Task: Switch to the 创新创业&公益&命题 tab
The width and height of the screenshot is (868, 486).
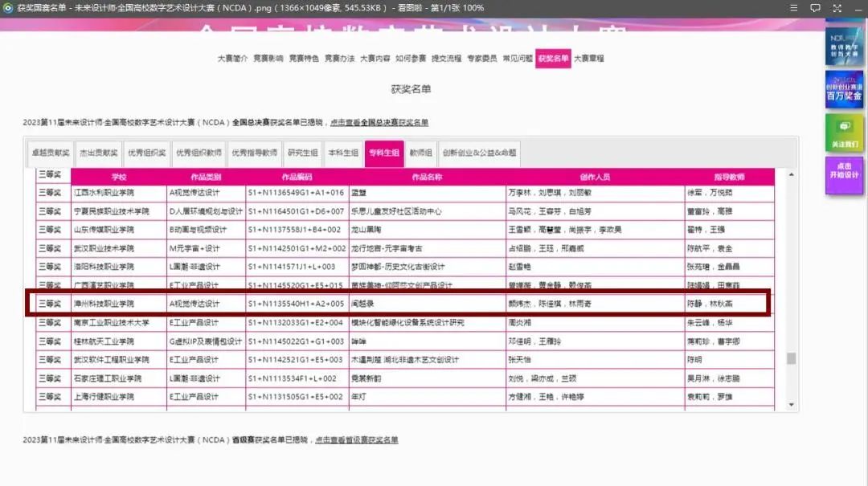Action: (479, 153)
